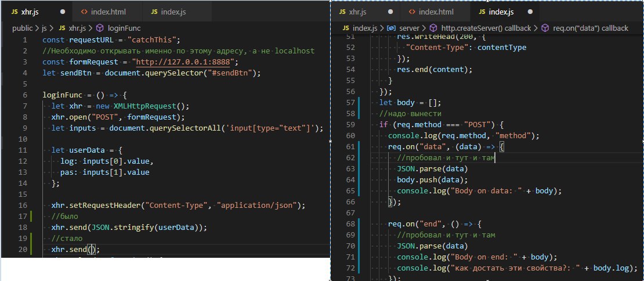The width and height of the screenshot is (644, 281).
Task: Open loginFunc symbol breadcrumb
Action: [124, 28]
